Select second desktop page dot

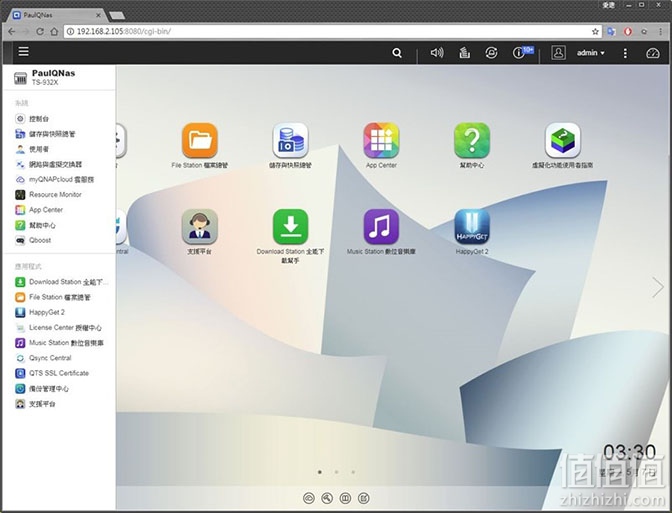point(336,472)
